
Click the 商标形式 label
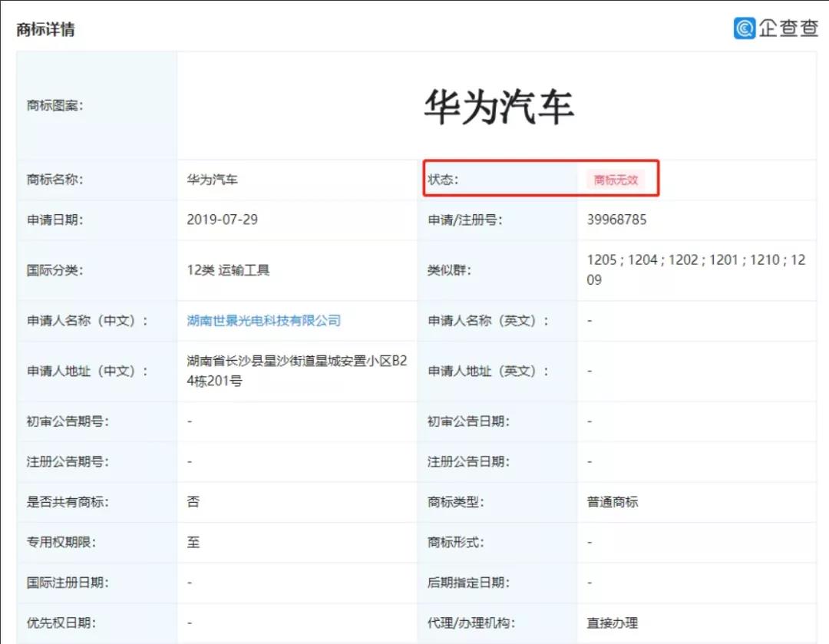pyautogui.click(x=456, y=542)
